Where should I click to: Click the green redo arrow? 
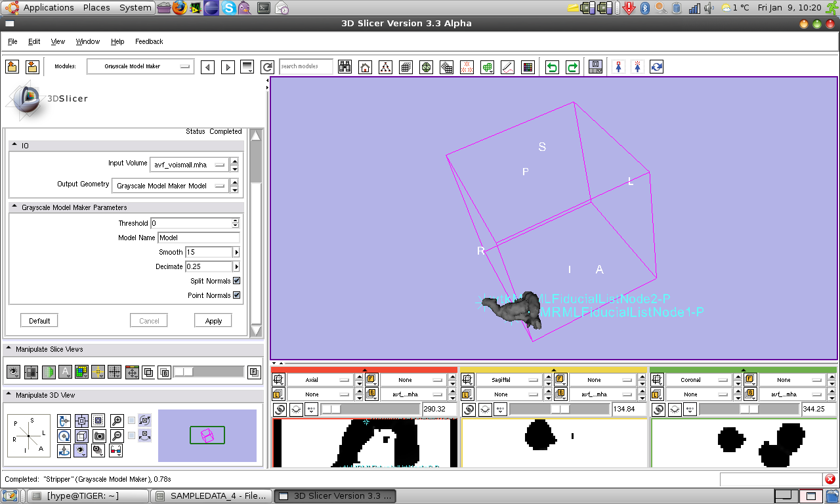pyautogui.click(x=573, y=67)
